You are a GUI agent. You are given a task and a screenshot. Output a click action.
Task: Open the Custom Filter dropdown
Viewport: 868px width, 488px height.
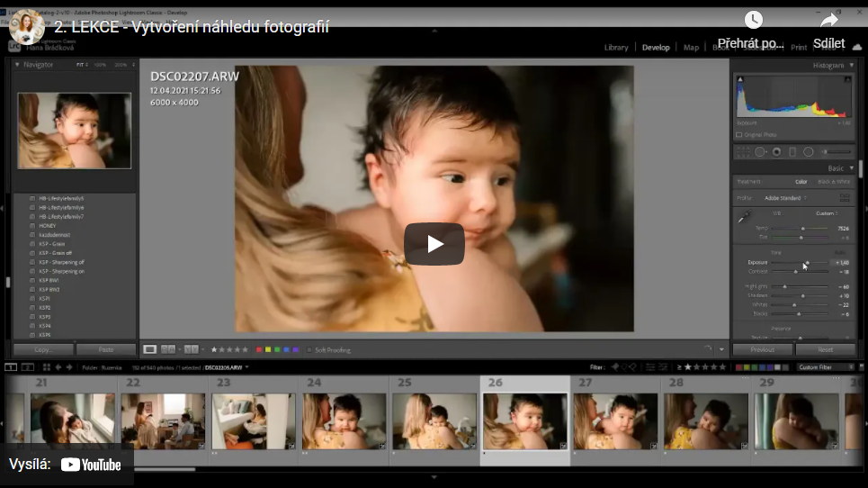click(826, 367)
